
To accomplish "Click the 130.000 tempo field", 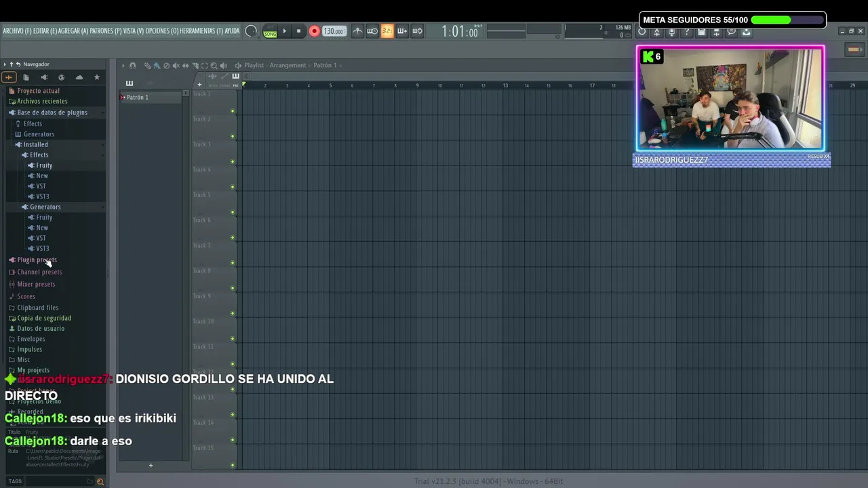I will pyautogui.click(x=334, y=31).
